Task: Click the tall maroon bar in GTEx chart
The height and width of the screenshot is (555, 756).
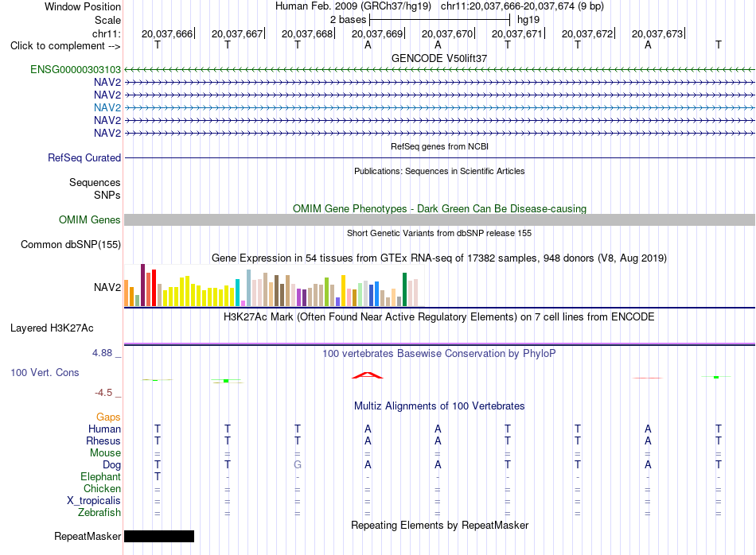Action: 142,285
